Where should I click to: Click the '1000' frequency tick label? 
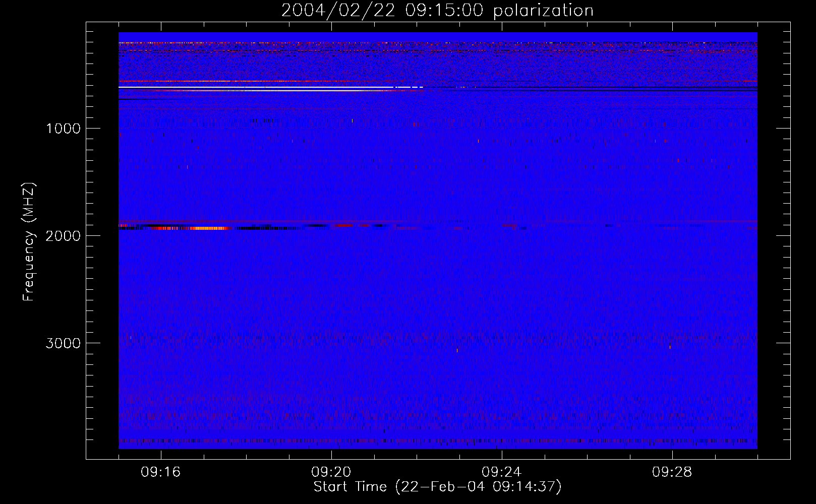pos(63,129)
